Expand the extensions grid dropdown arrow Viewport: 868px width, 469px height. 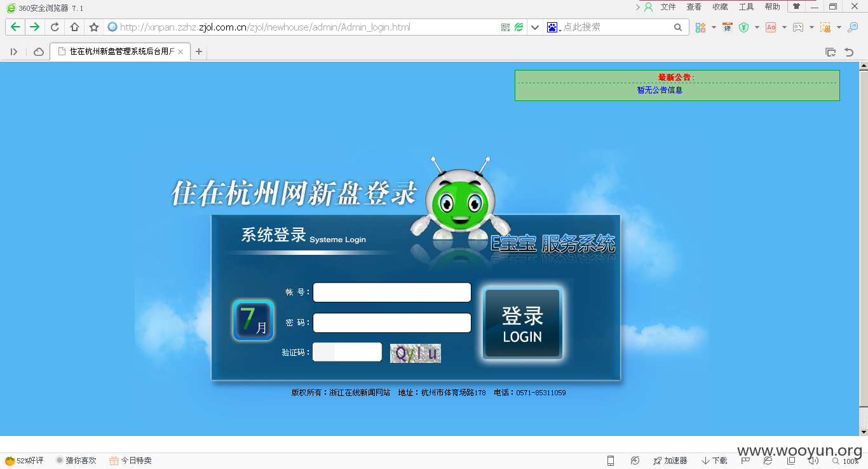[x=714, y=27]
